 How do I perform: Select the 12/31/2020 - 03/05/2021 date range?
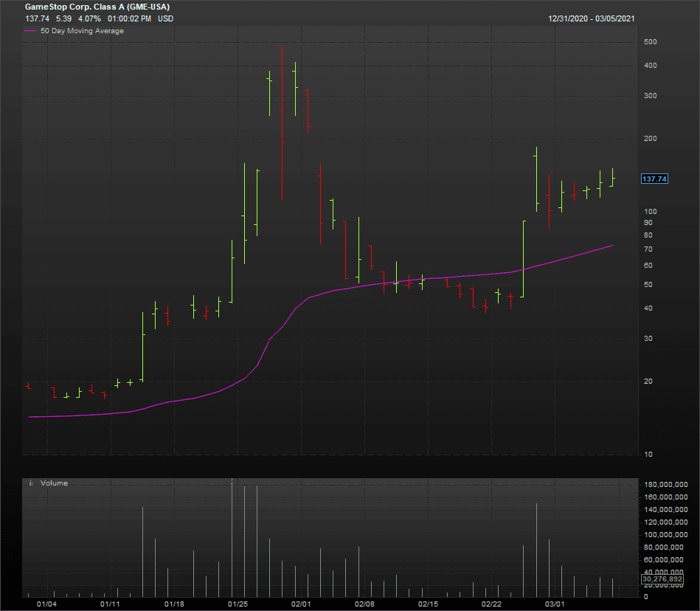tap(590, 18)
